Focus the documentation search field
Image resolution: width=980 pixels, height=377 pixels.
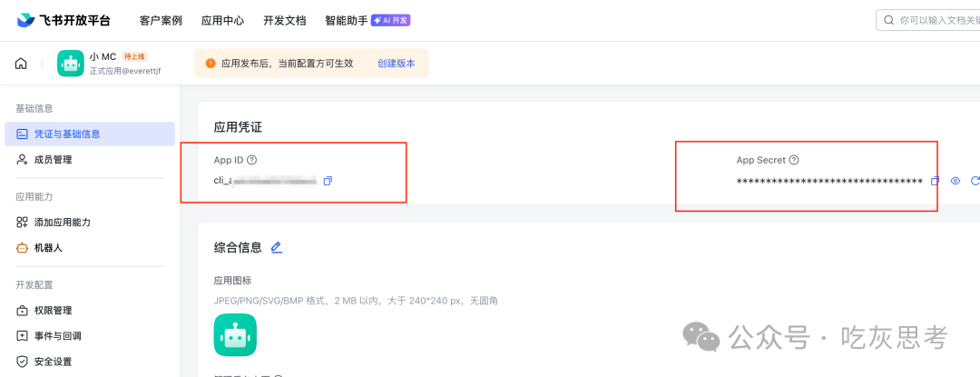[928, 20]
